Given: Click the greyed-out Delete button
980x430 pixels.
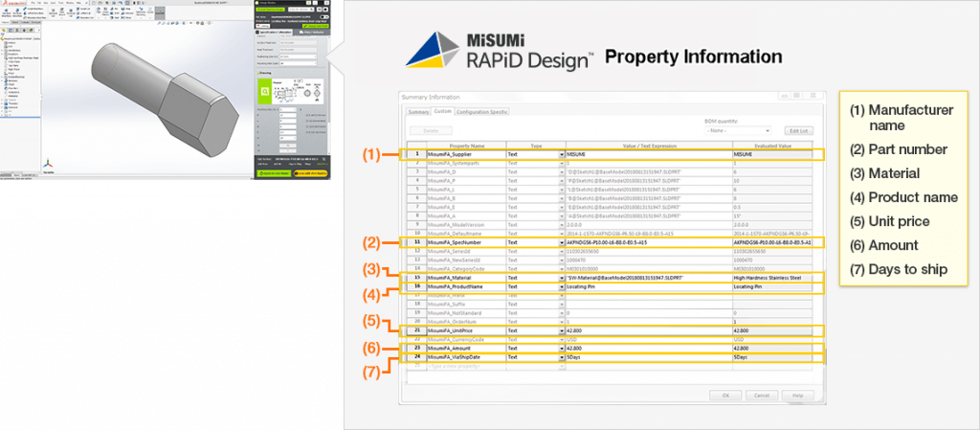Looking at the screenshot, I should tap(431, 130).
